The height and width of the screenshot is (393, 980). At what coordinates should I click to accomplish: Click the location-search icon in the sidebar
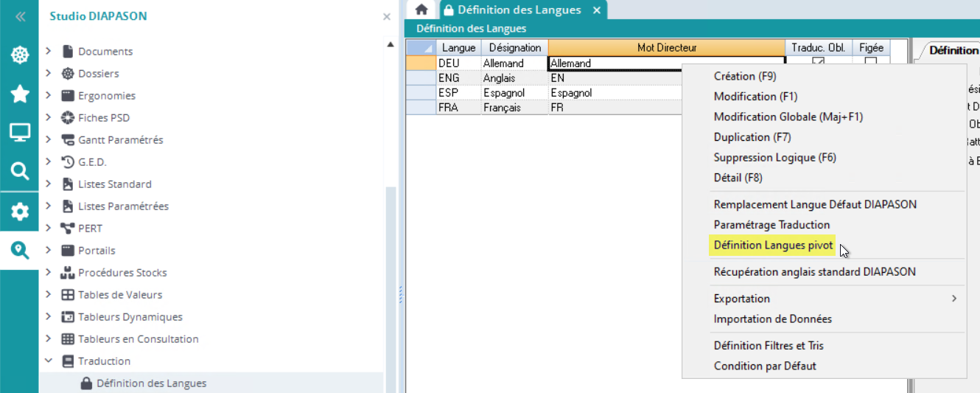pyautogui.click(x=19, y=251)
